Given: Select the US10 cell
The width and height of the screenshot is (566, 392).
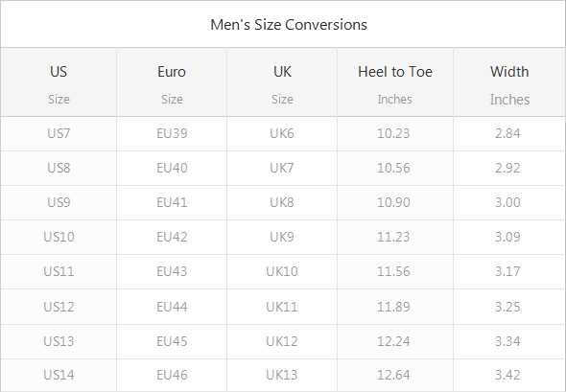Looking at the screenshot, I should click(x=59, y=237).
